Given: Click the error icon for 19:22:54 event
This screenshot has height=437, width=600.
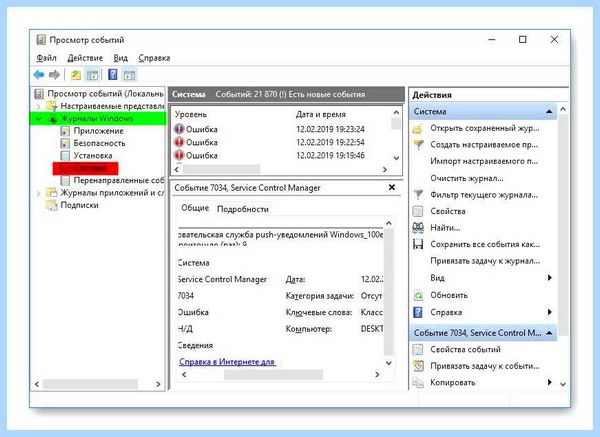Looking at the screenshot, I should click(x=179, y=142).
